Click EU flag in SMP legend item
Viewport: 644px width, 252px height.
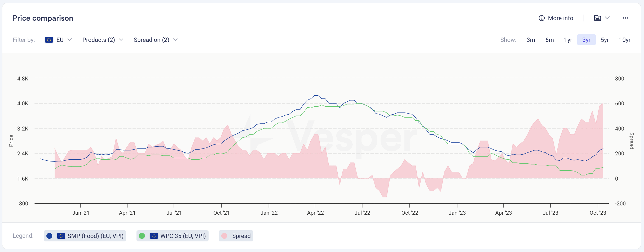pos(61,236)
